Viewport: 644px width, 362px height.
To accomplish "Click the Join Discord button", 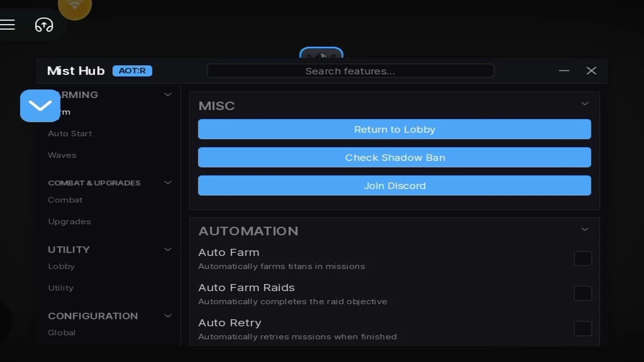I will tap(394, 186).
